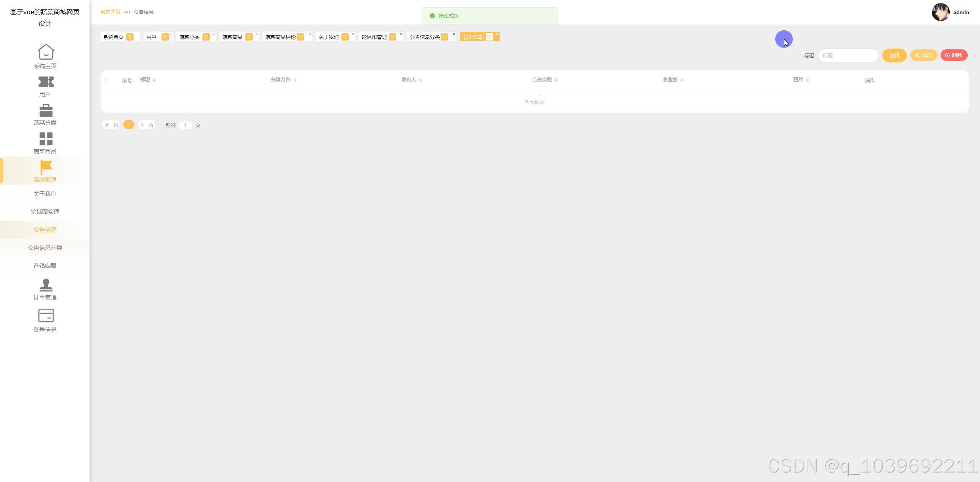This screenshot has width=980, height=482.
Task: Click the red 删除 button
Action: tap(954, 55)
